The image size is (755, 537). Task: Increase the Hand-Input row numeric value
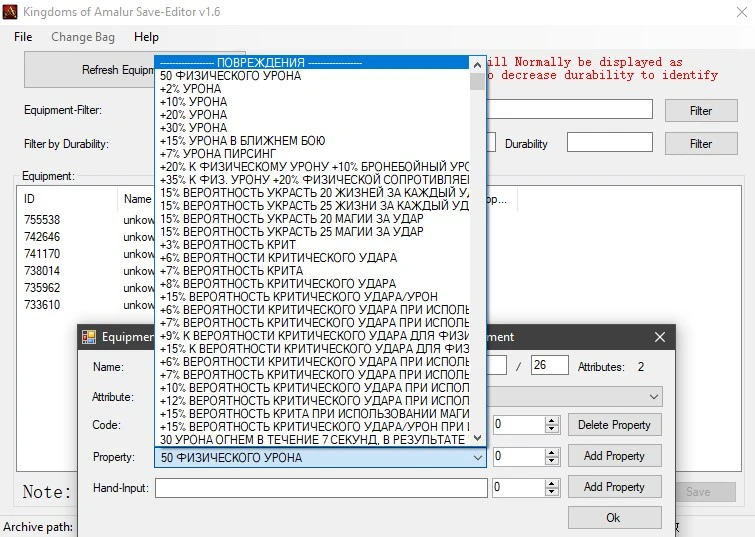[552, 484]
